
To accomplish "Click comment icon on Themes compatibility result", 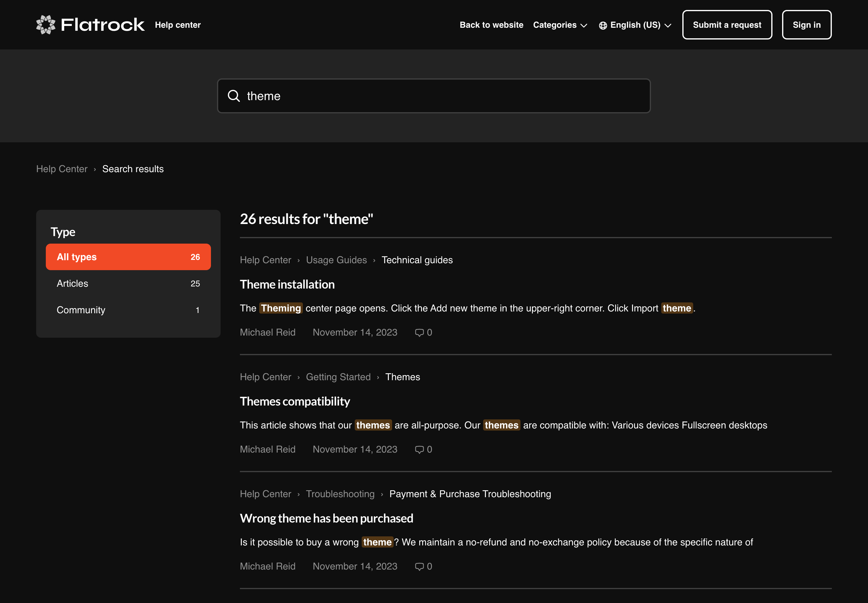I will [419, 450].
